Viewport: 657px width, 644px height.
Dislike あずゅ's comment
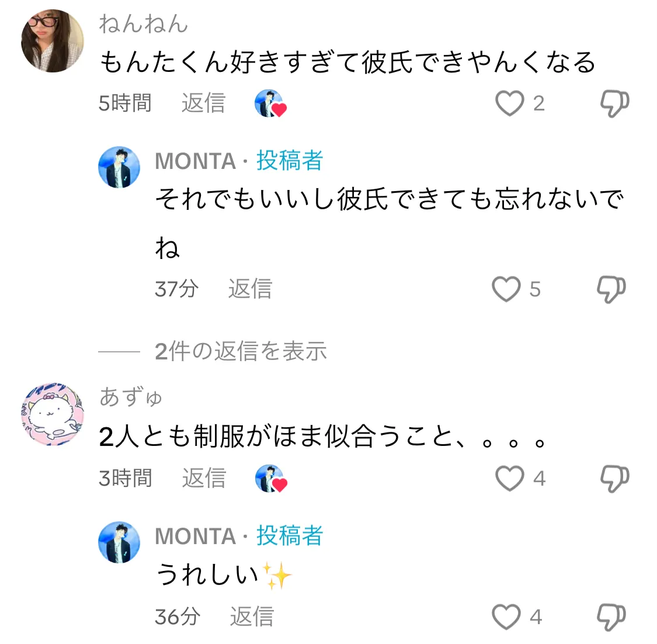coord(614,479)
